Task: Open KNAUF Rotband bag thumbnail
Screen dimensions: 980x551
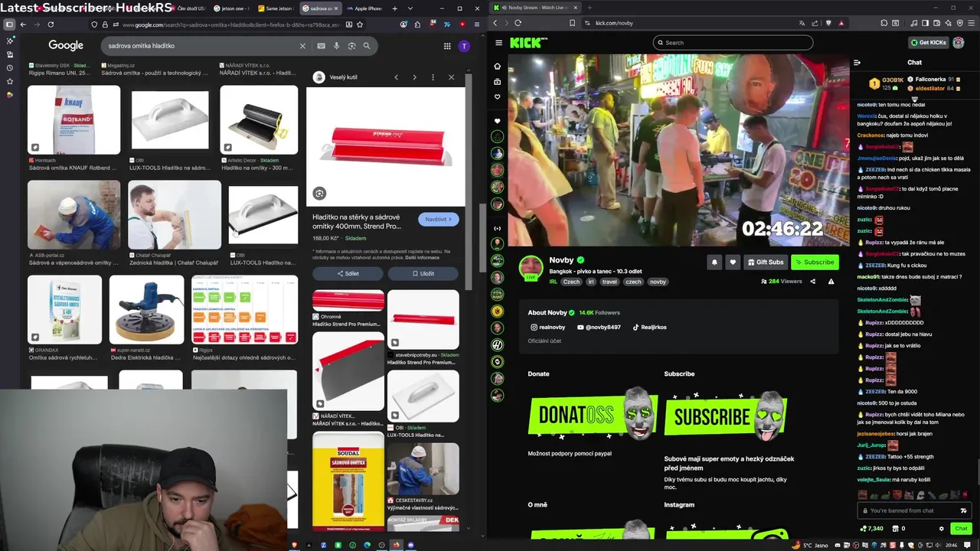Action: pos(73,120)
